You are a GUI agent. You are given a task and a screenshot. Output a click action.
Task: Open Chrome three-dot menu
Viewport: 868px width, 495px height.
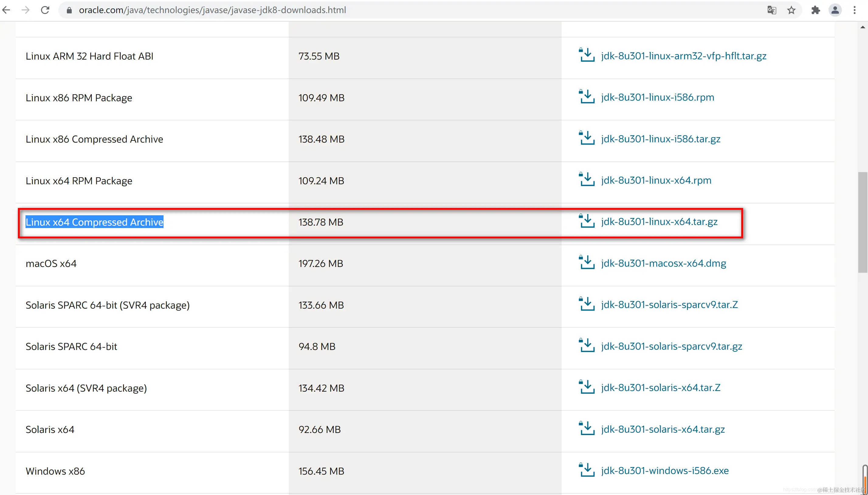[854, 10]
